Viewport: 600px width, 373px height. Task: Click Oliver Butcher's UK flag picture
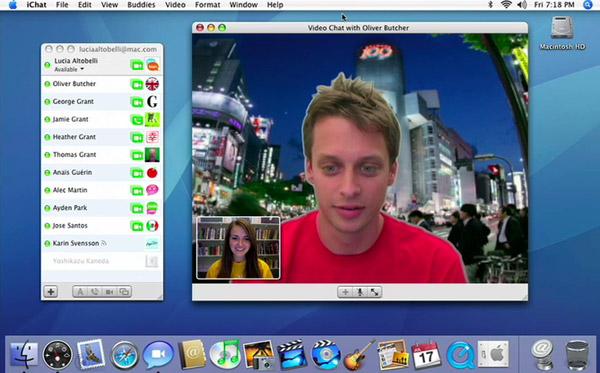(152, 84)
